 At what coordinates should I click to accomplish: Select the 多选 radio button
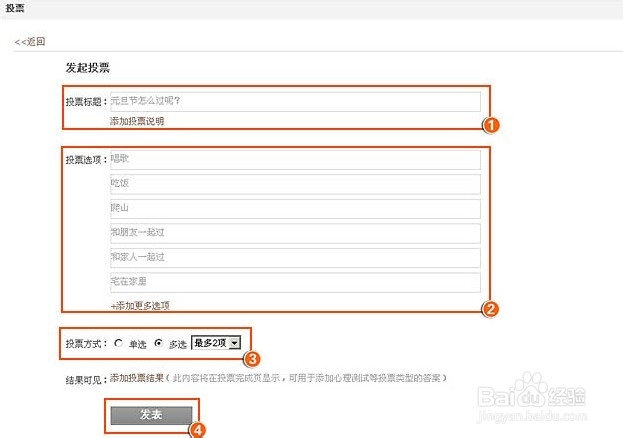[x=159, y=343]
